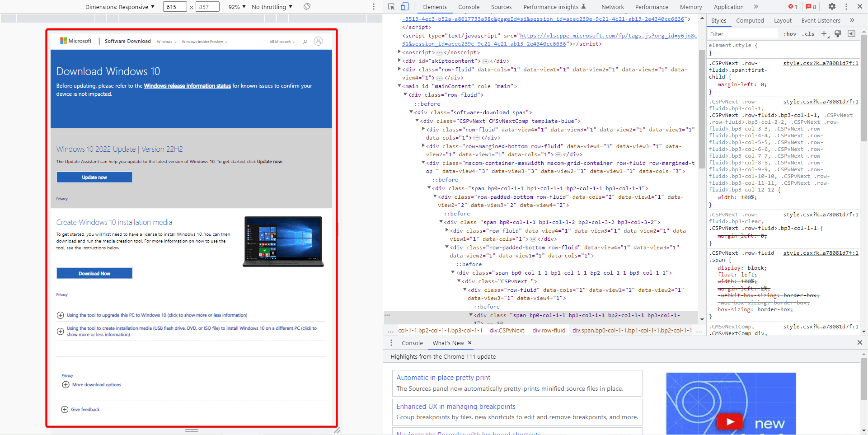The width and height of the screenshot is (868, 435).
Task: Open the Windows nav dropdown on page
Action: point(167,42)
